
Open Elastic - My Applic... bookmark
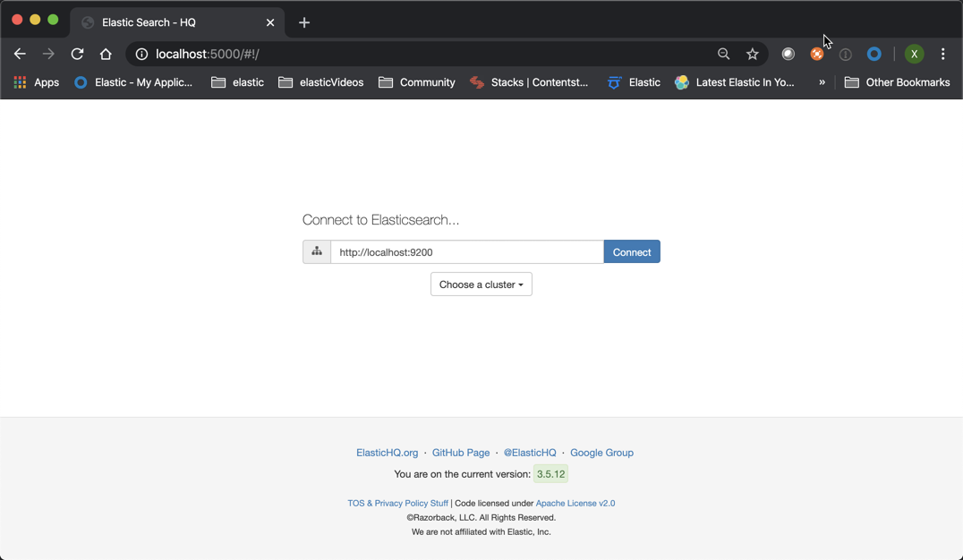tap(133, 82)
